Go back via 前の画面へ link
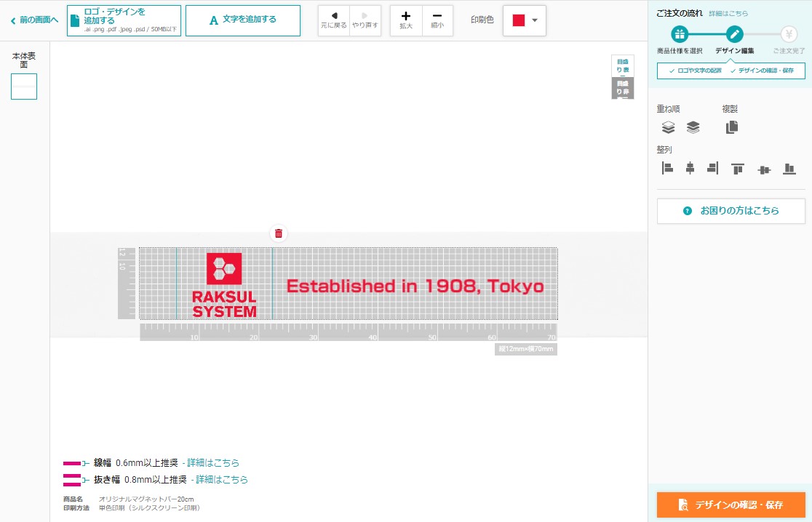The image size is (812, 522). click(x=34, y=20)
